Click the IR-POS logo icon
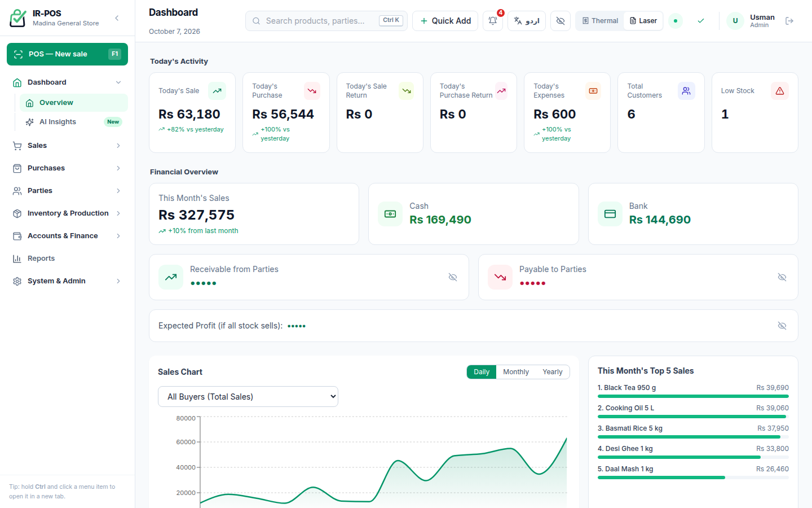 click(x=18, y=18)
